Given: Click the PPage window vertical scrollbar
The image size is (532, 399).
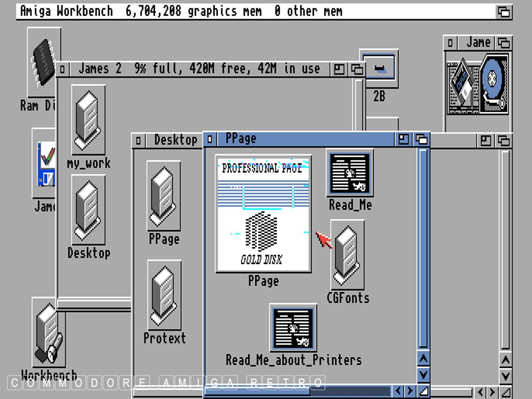Looking at the screenshot, I should click(423, 248).
